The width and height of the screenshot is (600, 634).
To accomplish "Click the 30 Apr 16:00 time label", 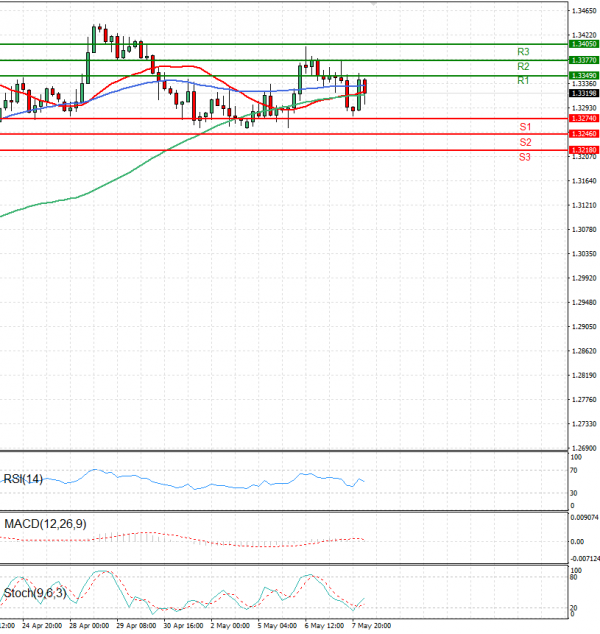I will [x=183, y=626].
